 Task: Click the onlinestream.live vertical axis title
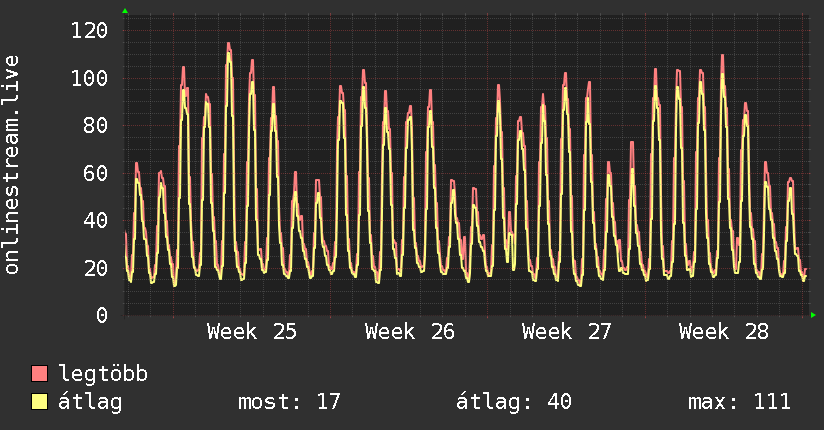(x=11, y=165)
